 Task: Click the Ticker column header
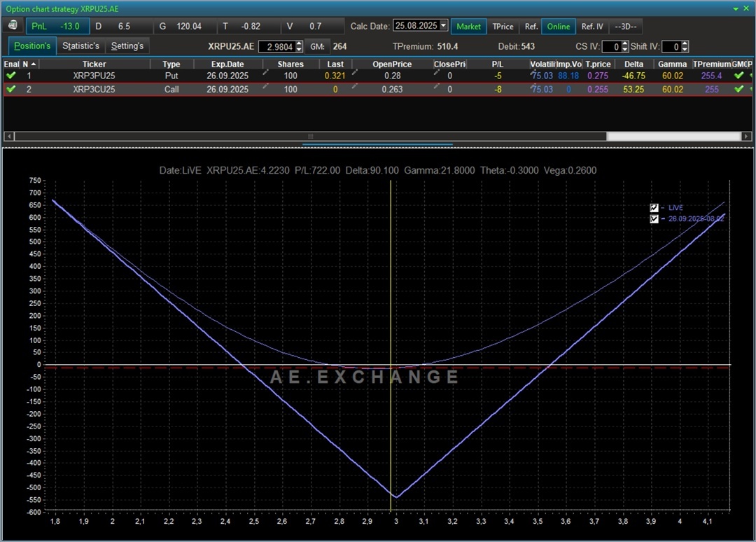point(94,64)
